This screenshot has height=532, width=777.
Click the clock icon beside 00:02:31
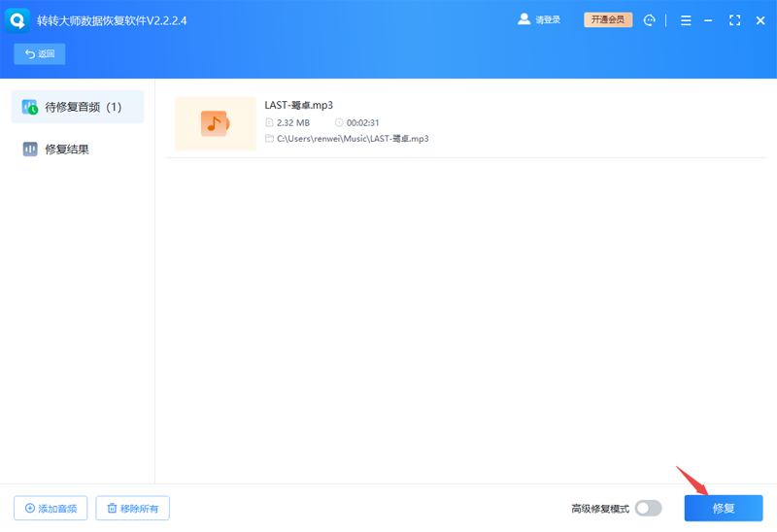[x=339, y=122]
